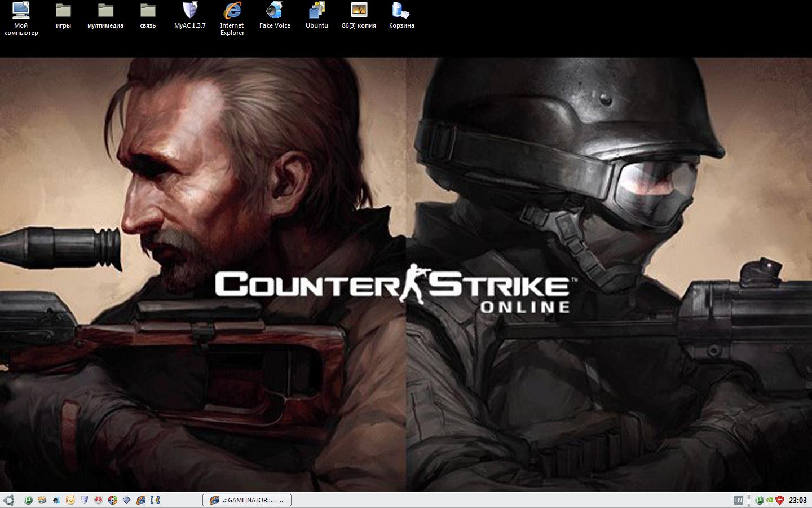Select the Корзина recycle bin icon
The width and height of the screenshot is (812, 508).
[x=401, y=16]
